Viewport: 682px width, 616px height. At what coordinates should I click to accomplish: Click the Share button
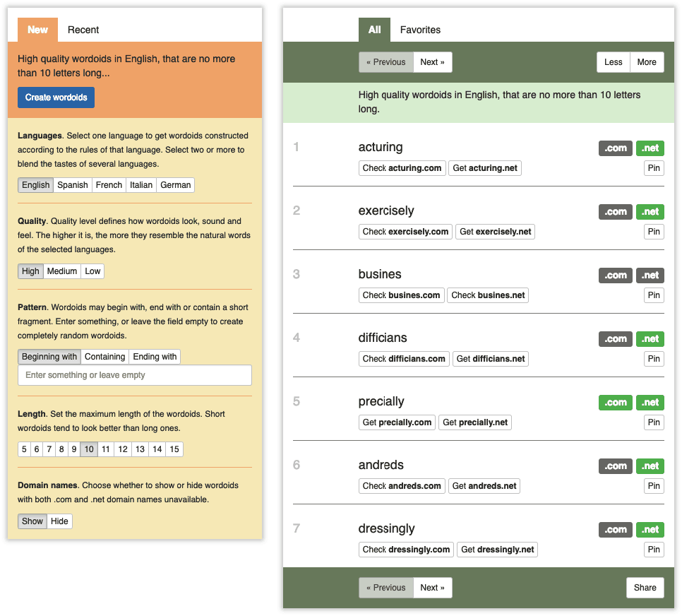click(645, 588)
